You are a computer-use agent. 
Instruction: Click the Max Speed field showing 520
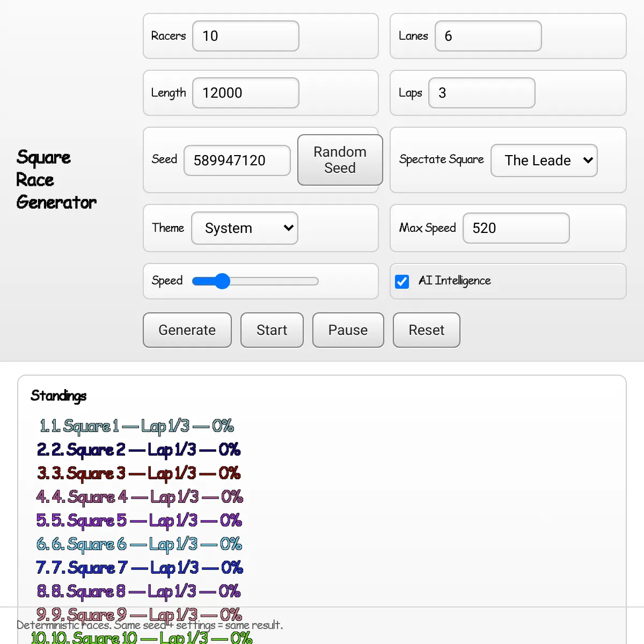(x=516, y=228)
